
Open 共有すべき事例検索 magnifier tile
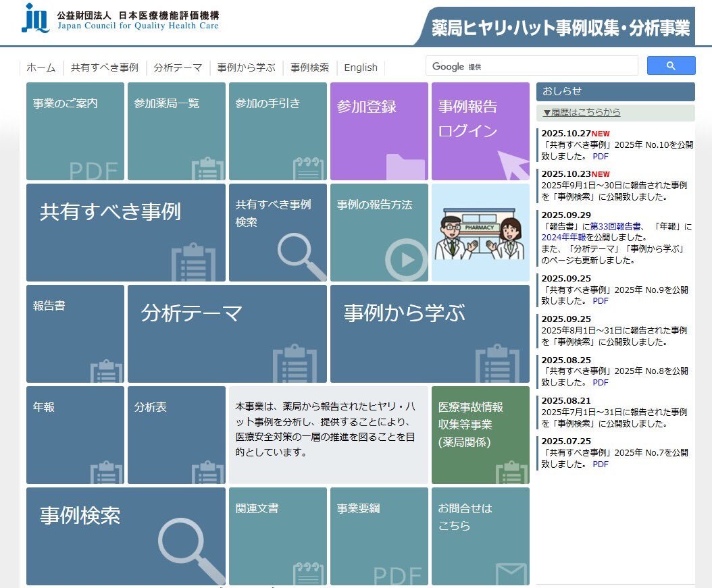[x=277, y=232]
